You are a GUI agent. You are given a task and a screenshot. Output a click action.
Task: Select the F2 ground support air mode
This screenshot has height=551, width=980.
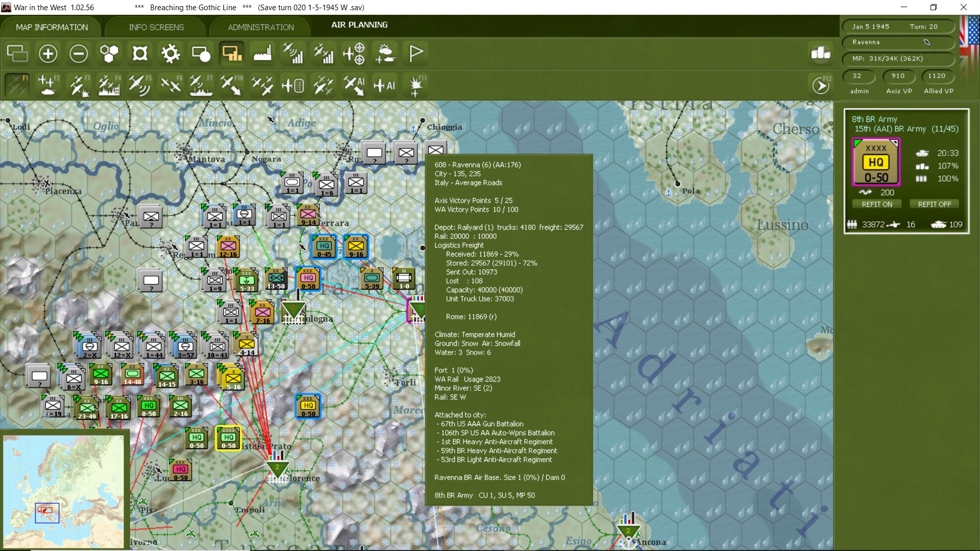(x=48, y=85)
